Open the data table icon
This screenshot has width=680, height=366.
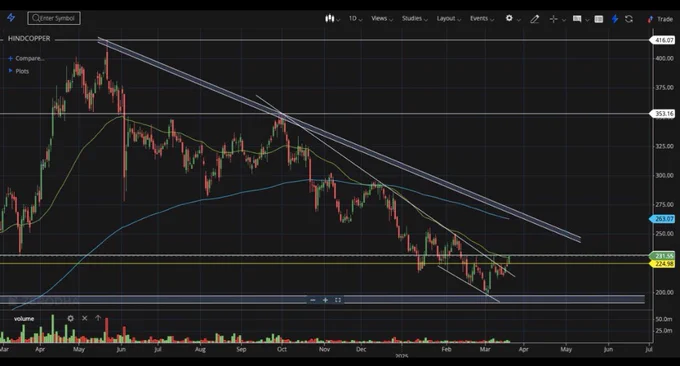click(598, 19)
